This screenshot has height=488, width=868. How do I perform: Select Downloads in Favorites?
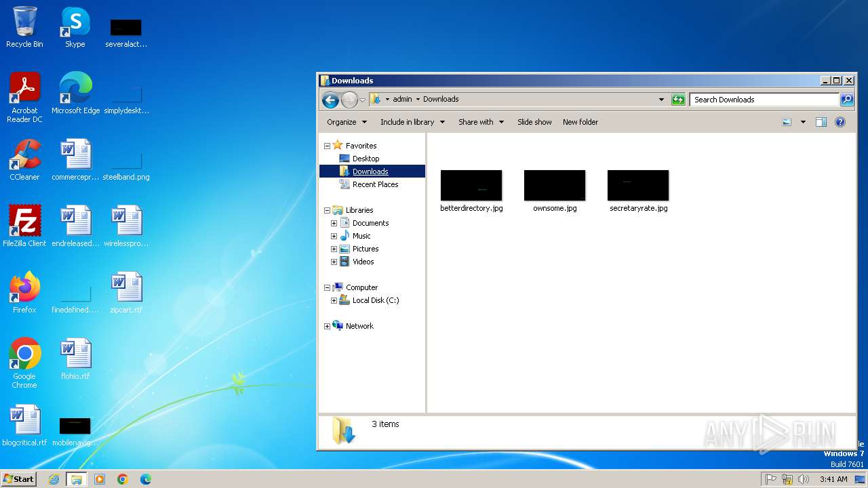pos(370,171)
